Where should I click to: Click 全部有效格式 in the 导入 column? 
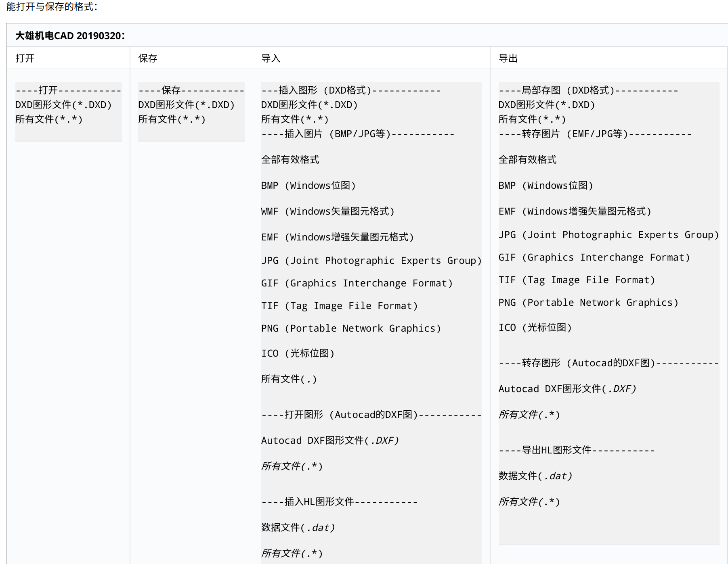(x=290, y=159)
